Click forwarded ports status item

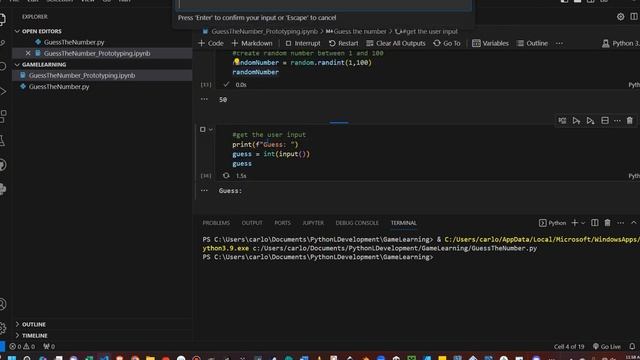[49, 347]
